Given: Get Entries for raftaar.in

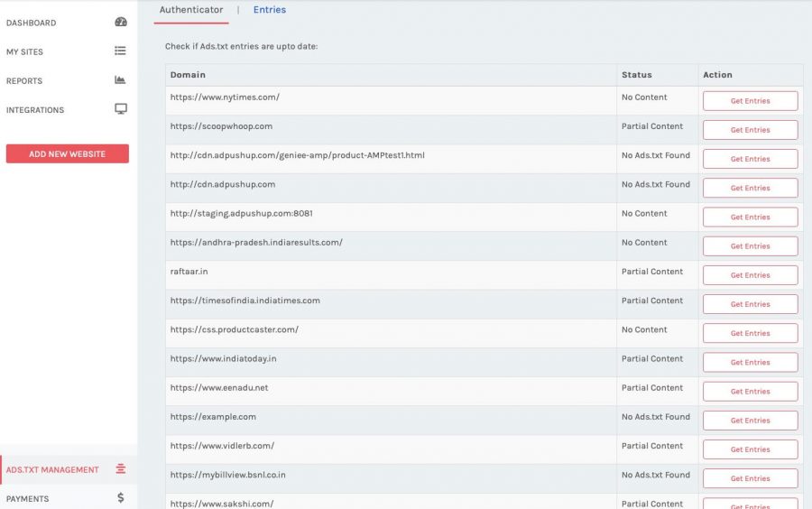Looking at the screenshot, I should [751, 275].
